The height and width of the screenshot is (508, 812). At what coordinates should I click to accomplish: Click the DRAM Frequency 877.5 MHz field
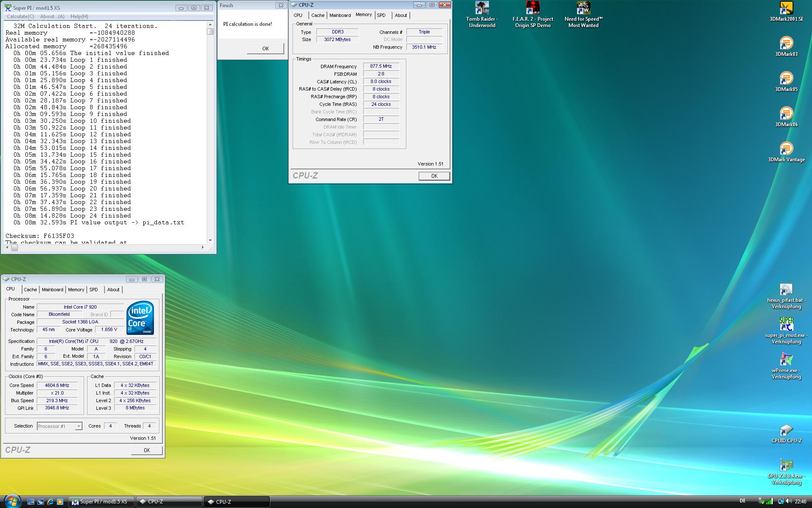381,66
